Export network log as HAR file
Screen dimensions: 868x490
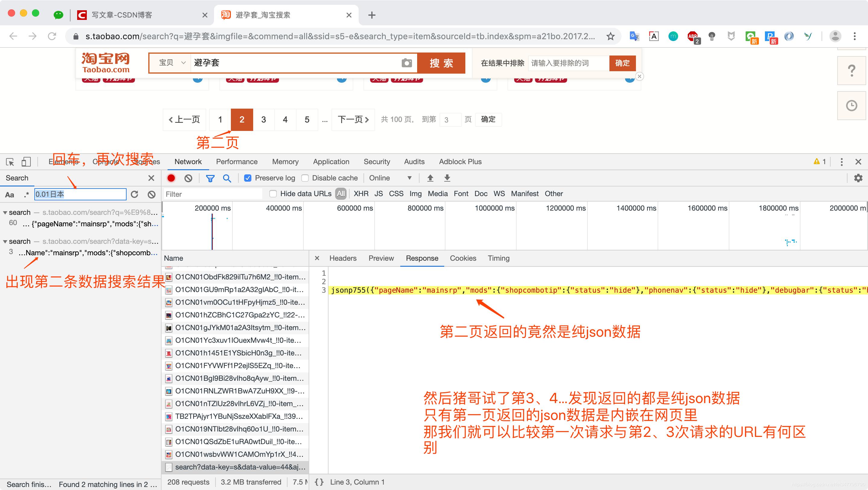click(x=447, y=178)
